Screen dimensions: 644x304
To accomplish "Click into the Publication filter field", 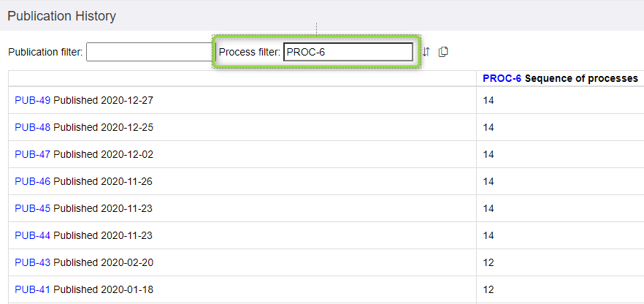I will 149,52.
